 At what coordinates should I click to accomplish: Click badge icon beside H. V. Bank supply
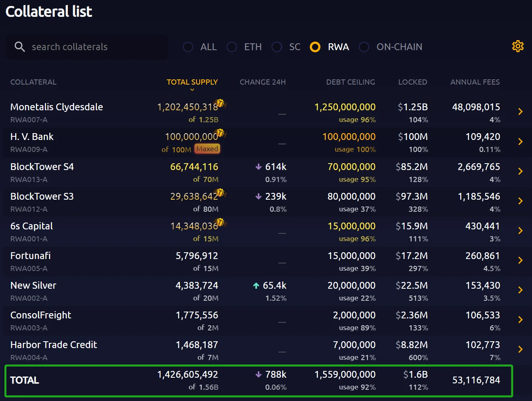pyautogui.click(x=220, y=133)
